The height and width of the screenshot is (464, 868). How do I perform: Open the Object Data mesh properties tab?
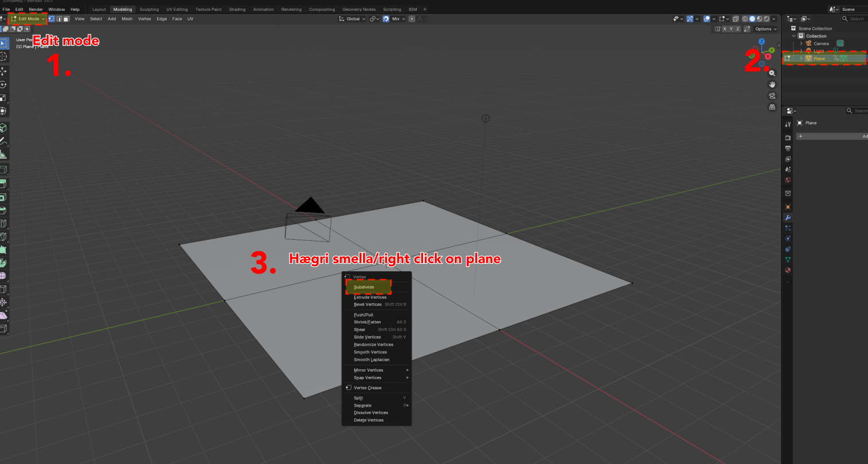788,260
